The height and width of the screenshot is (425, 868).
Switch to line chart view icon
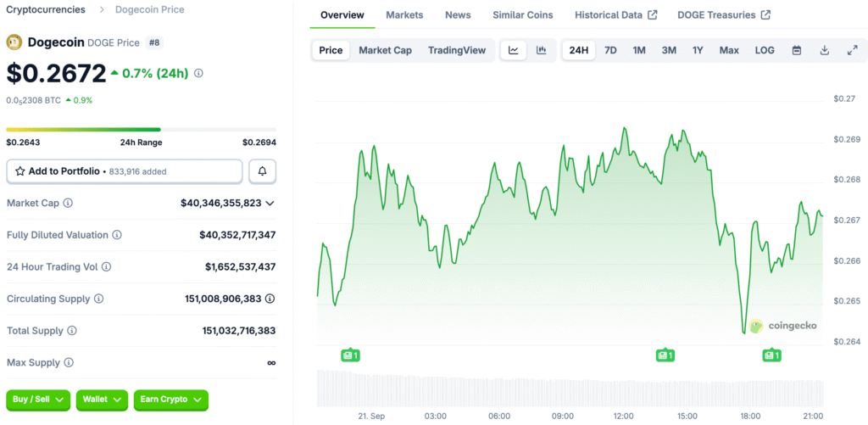(514, 50)
